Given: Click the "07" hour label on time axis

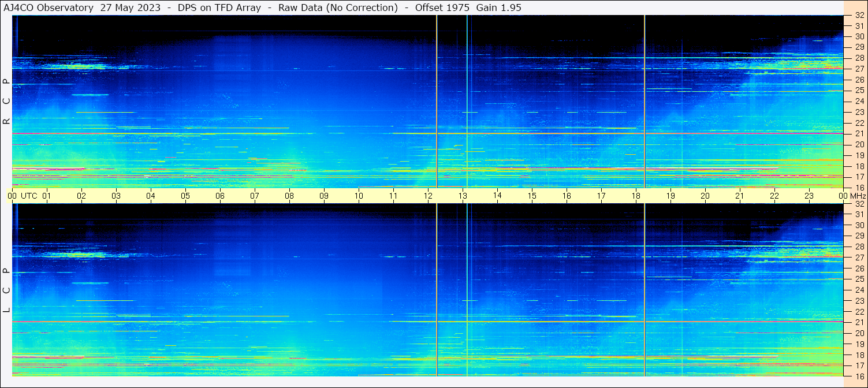Looking at the screenshot, I should pos(255,196).
